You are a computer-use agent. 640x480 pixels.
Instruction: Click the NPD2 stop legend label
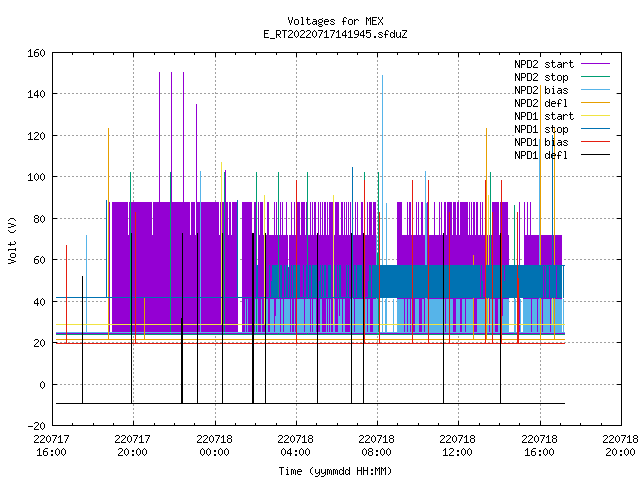click(541, 77)
